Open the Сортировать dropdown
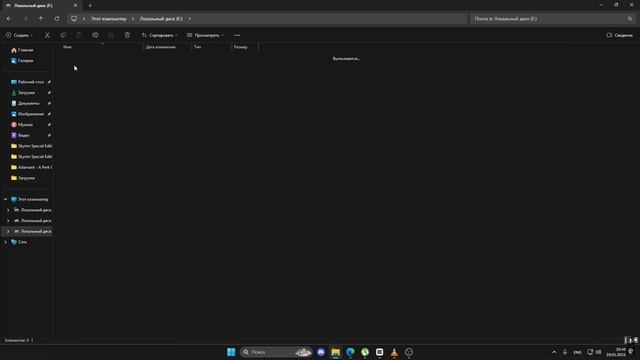The image size is (640, 360). (160, 36)
